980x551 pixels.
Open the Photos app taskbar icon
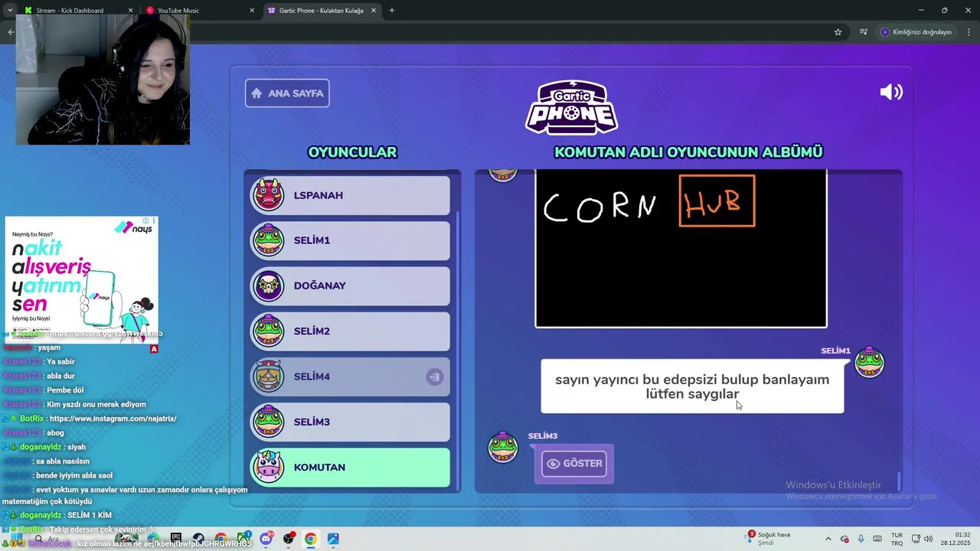pyautogui.click(x=333, y=539)
